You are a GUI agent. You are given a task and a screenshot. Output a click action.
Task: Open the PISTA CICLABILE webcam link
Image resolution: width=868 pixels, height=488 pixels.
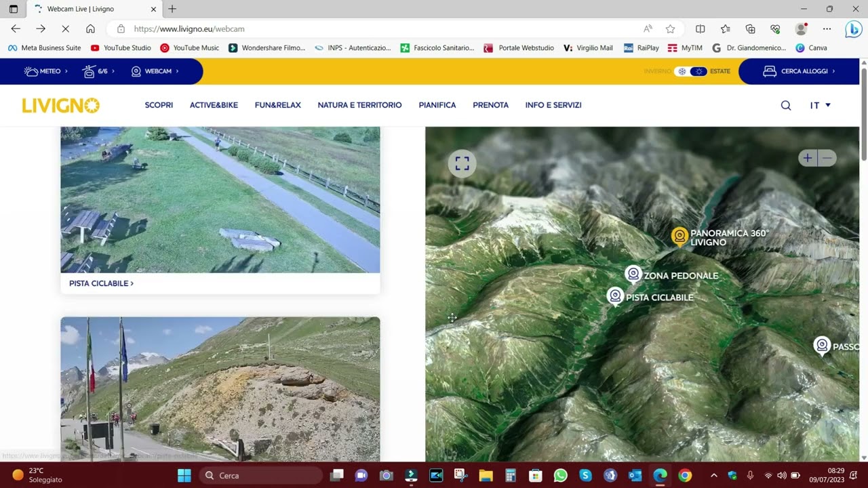(101, 283)
